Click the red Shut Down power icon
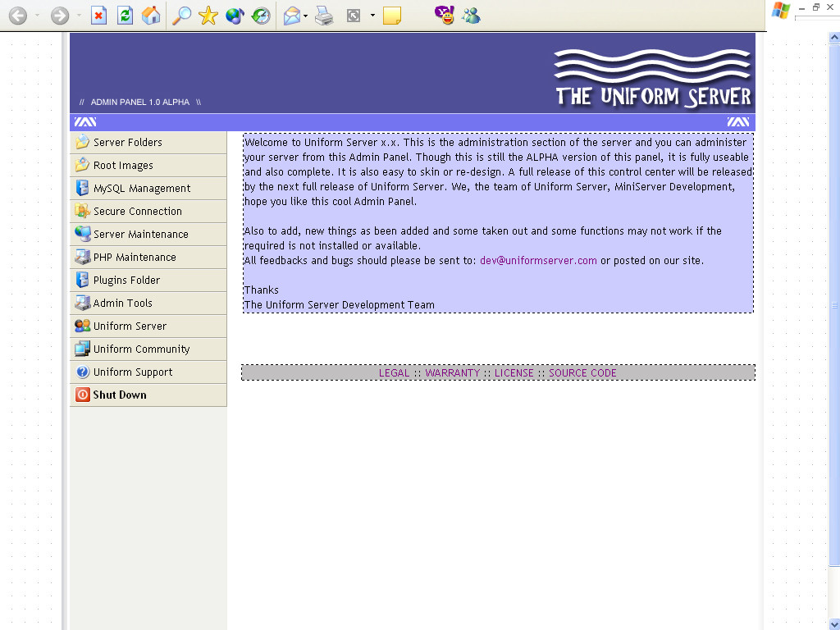The image size is (840, 630). (83, 395)
